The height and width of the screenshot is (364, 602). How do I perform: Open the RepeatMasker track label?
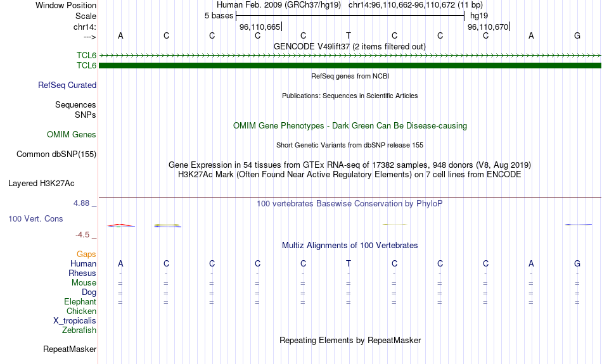70,349
